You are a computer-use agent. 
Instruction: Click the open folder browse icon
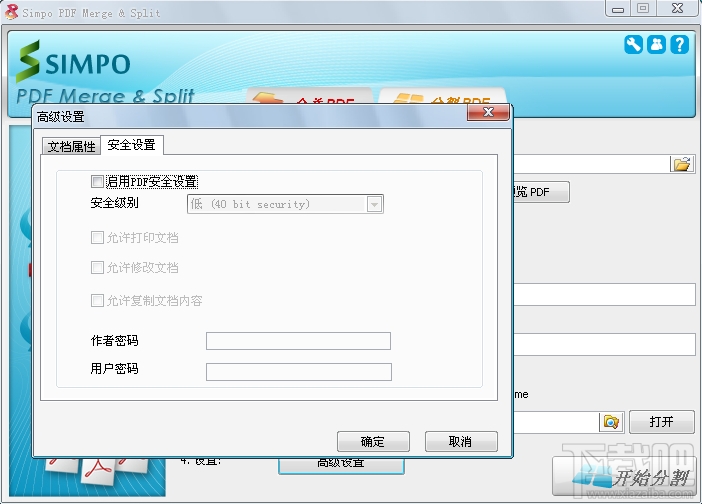click(682, 164)
